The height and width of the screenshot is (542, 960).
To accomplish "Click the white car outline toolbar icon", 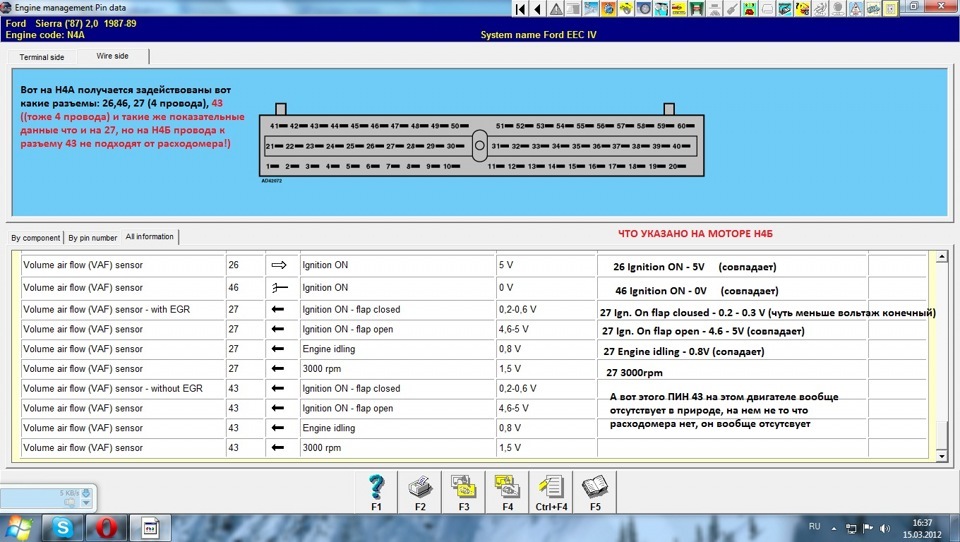I will tap(767, 9).
